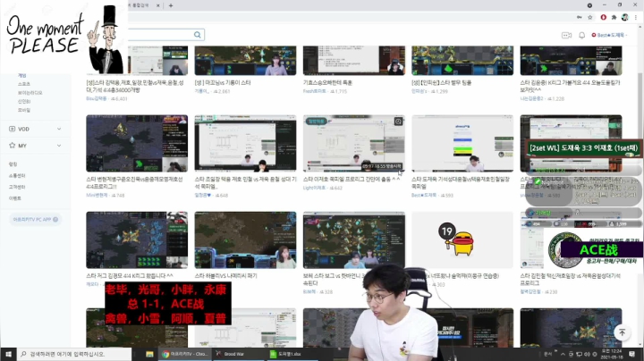Open the Chrome extensions puzzle icon

click(x=614, y=17)
